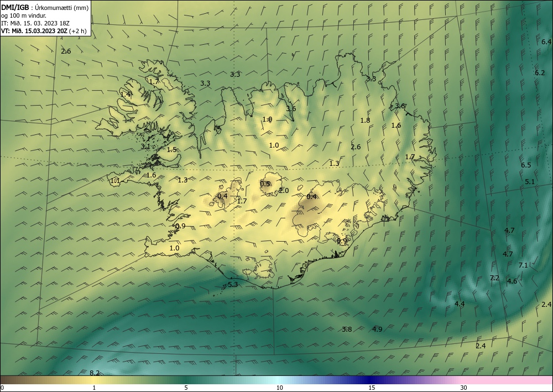Select the 6.2 precipitation value

pyautogui.click(x=540, y=73)
